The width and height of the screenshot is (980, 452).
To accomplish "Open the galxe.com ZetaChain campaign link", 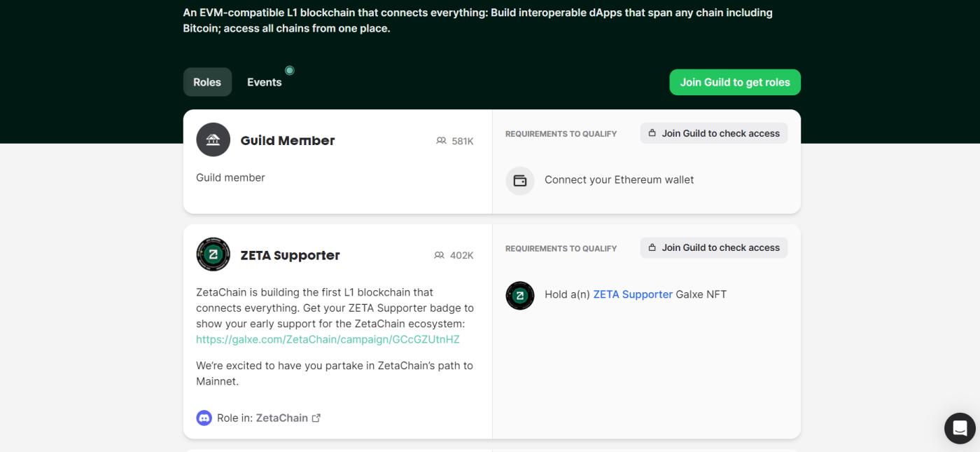I will [x=328, y=339].
